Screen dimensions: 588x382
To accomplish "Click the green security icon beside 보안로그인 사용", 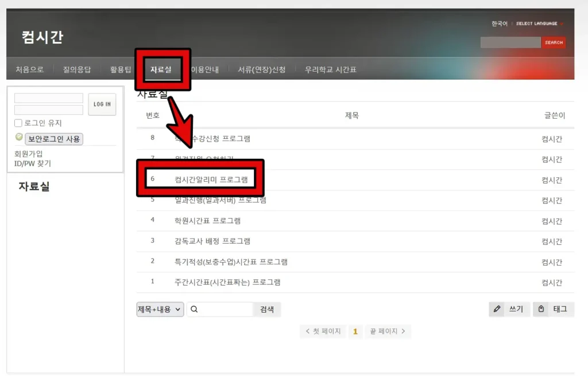I will coord(18,139).
